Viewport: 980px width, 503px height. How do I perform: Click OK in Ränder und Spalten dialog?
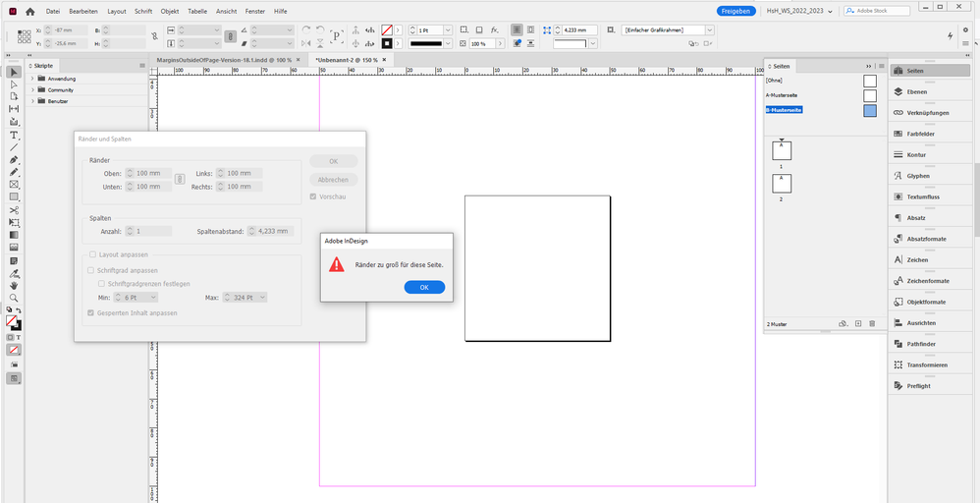[333, 161]
